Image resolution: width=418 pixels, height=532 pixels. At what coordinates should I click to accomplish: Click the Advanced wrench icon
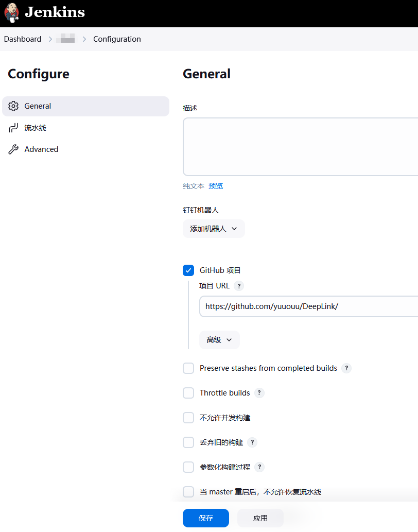click(13, 149)
